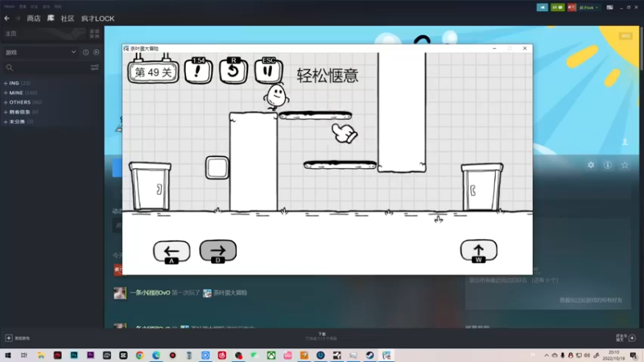Viewport: 644px width, 362px height.
Task: Open Google Chrome from the taskbar
Action: click(139, 356)
